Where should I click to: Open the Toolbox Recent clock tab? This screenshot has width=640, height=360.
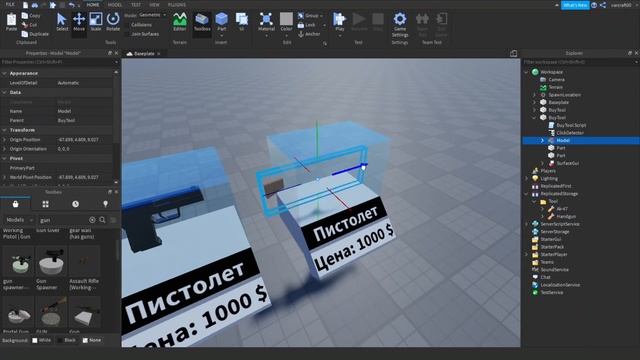[x=76, y=204]
